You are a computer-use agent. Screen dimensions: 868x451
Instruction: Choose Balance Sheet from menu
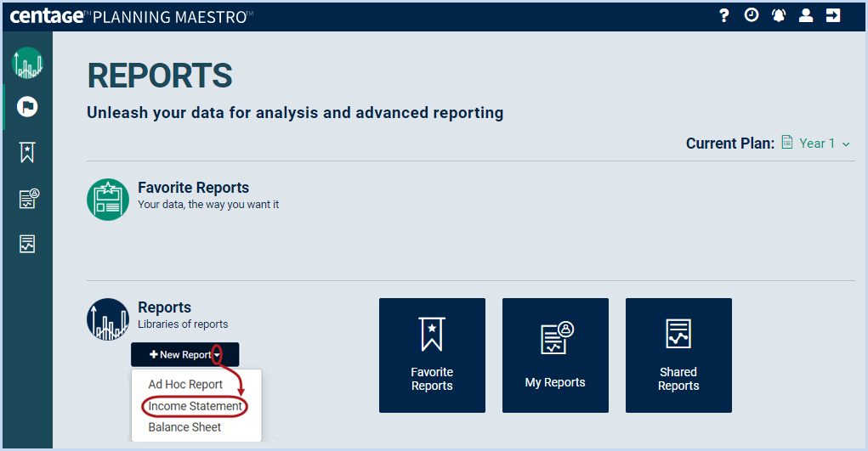pos(184,427)
